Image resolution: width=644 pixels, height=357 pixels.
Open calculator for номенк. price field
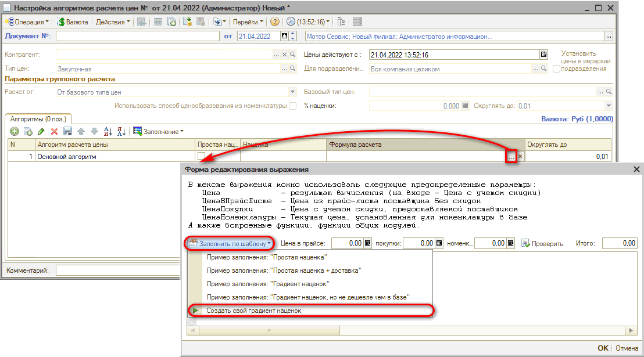[x=510, y=243]
